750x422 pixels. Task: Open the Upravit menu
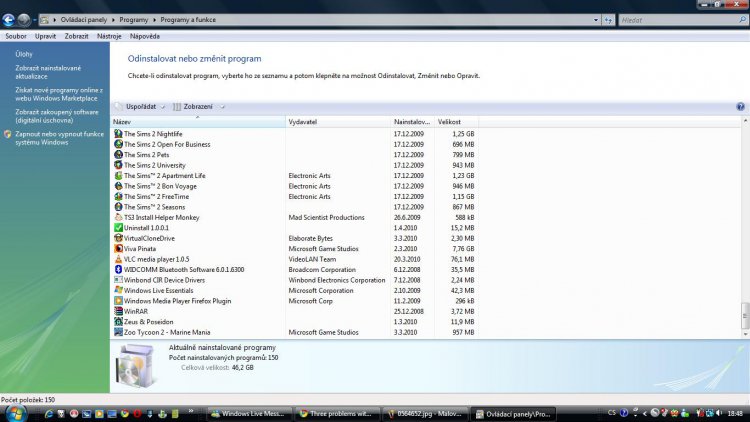tap(45, 36)
